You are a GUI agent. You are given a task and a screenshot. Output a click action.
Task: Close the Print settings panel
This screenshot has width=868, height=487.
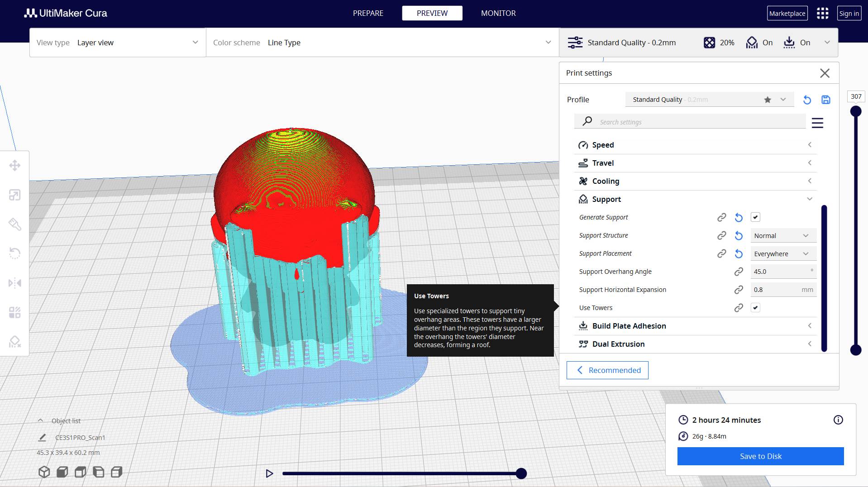pos(825,73)
